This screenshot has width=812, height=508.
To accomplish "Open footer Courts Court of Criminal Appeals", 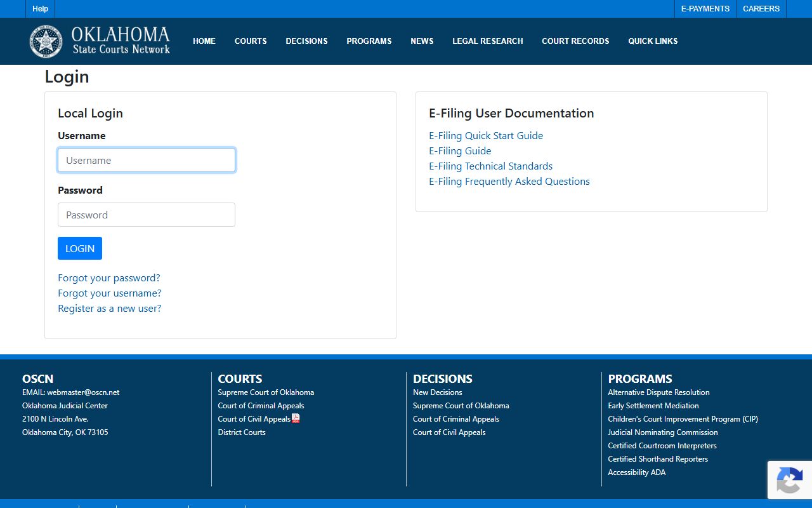I will pyautogui.click(x=261, y=406).
